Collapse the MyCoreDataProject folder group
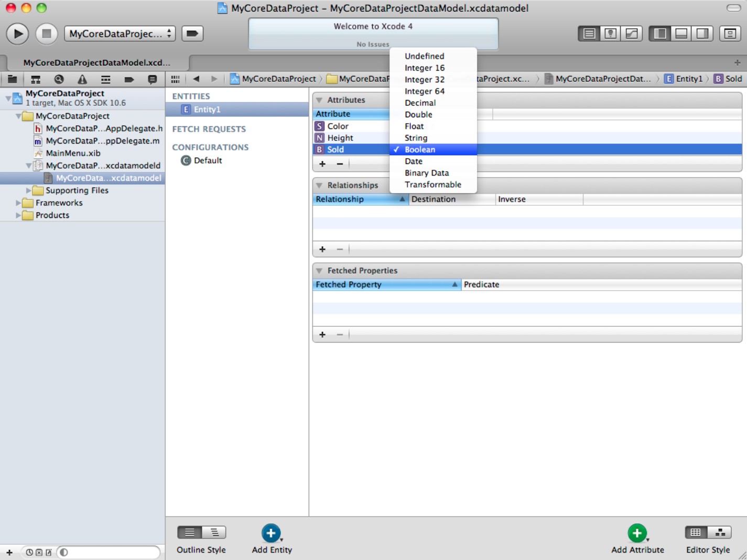 [x=18, y=116]
